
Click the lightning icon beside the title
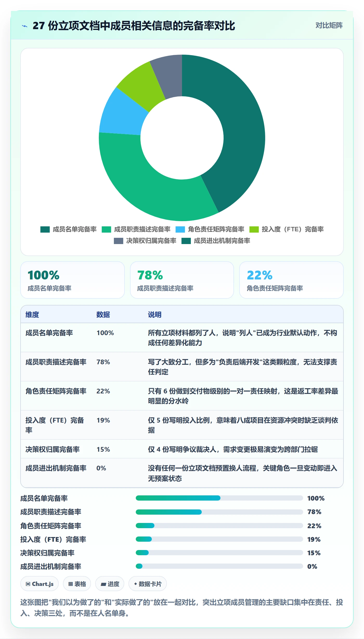pyautogui.click(x=25, y=26)
